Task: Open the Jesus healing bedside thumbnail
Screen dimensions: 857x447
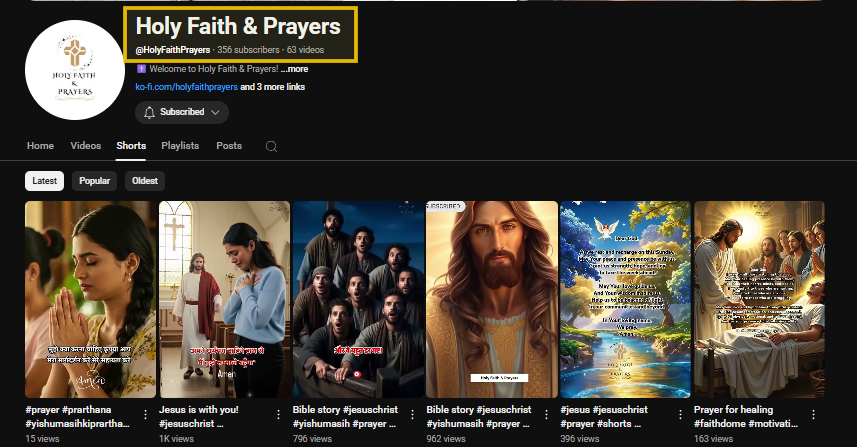Action: pyautogui.click(x=759, y=299)
